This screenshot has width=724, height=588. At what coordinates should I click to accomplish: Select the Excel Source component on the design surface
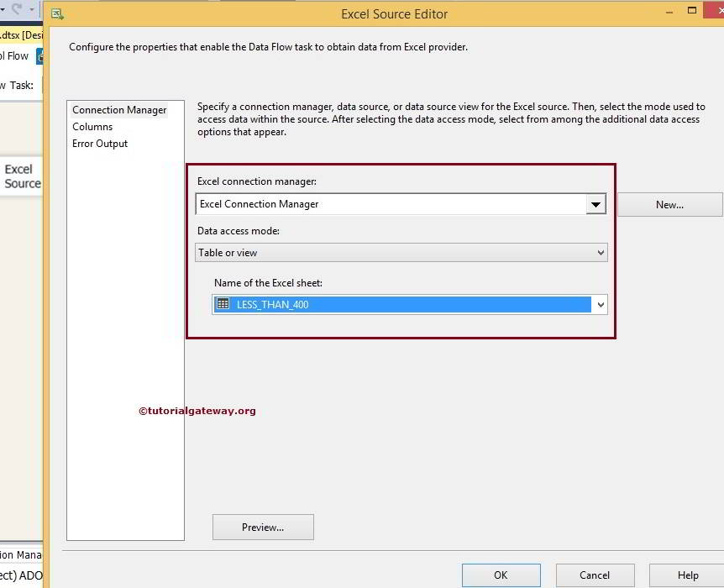tap(20, 176)
